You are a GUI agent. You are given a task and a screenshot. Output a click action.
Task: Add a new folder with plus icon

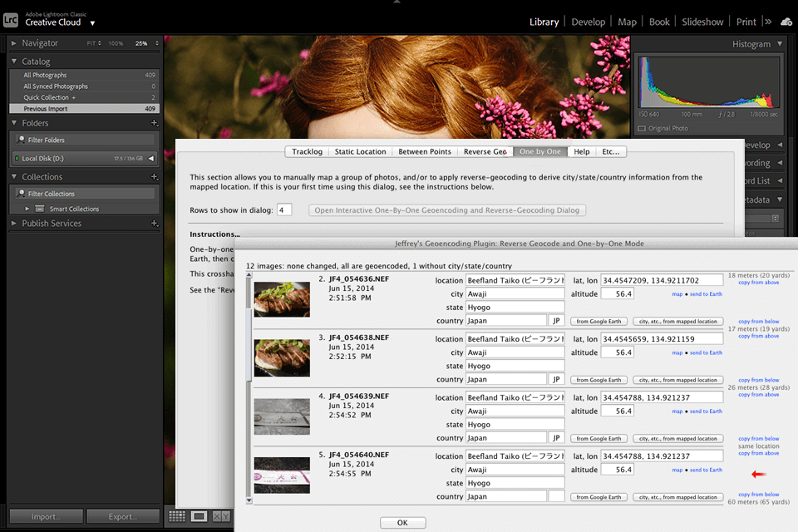tap(155, 123)
